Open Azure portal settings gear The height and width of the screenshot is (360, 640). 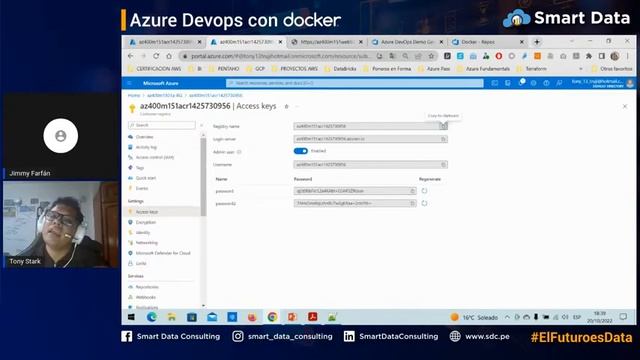pos(533,83)
